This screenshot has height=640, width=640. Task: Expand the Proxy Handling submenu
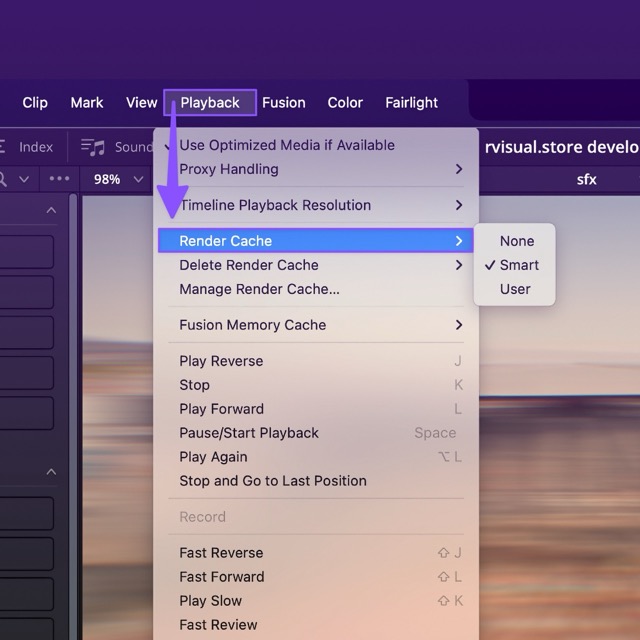tap(459, 169)
